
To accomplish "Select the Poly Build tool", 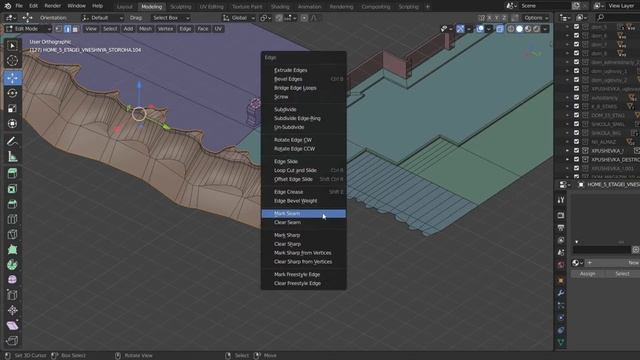I will 12,249.
